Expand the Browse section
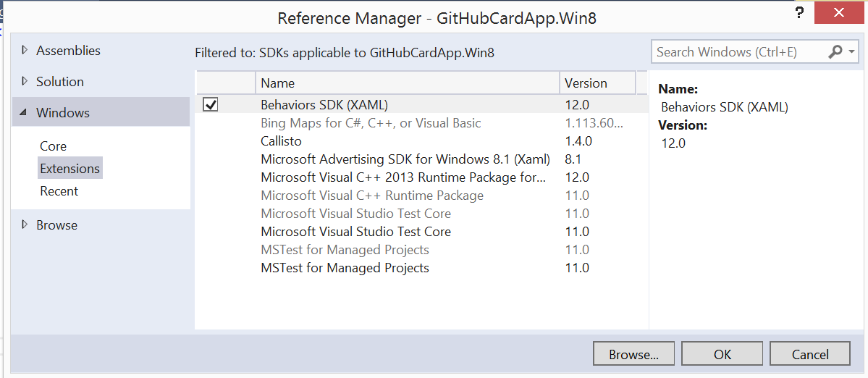This screenshot has width=868, height=378. click(x=25, y=225)
